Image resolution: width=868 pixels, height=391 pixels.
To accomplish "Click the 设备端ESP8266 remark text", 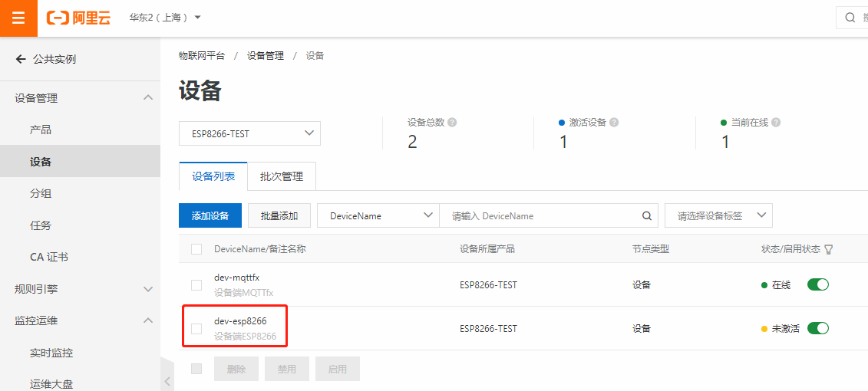I will click(246, 337).
